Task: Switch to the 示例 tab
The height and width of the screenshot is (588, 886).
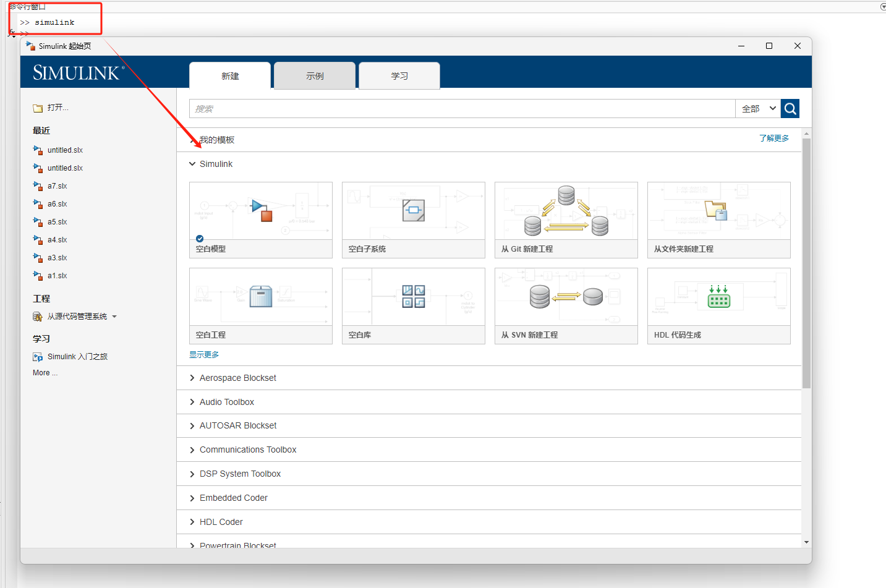Action: [315, 75]
